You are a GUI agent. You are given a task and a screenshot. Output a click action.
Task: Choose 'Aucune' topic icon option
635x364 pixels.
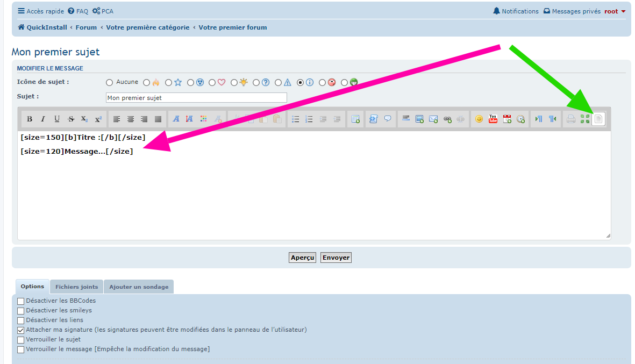pos(110,83)
